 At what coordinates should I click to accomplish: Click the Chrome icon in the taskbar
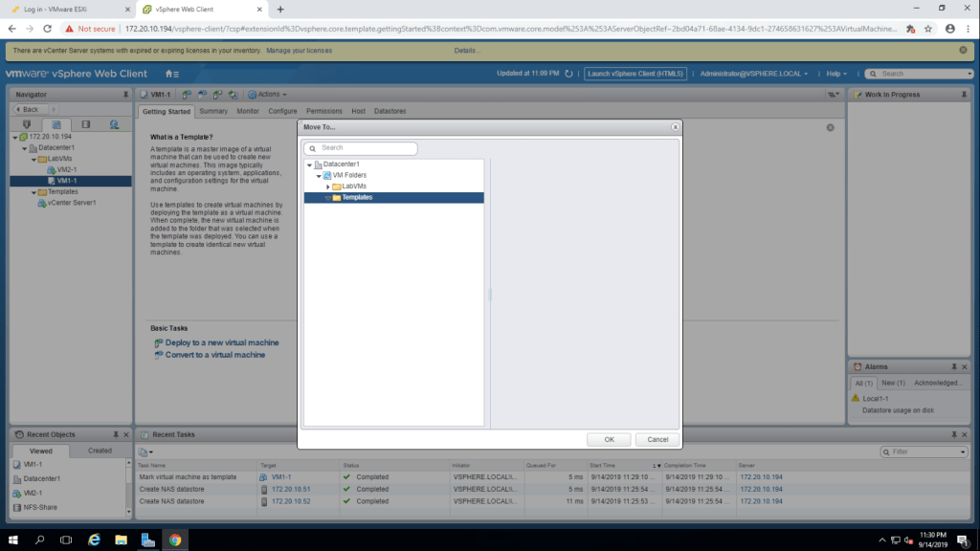(174, 540)
